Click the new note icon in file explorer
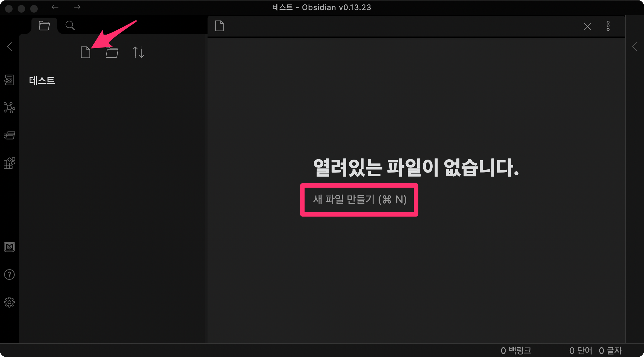This screenshot has height=357, width=644. click(85, 52)
